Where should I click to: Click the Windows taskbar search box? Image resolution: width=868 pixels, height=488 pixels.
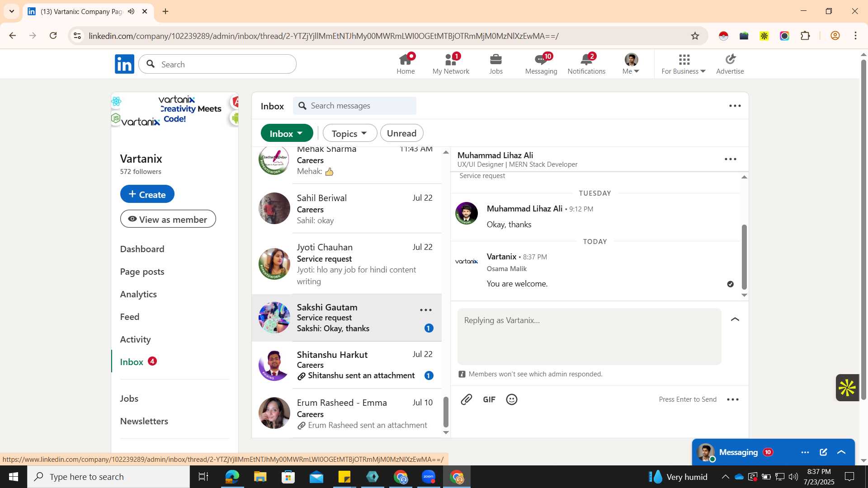tap(108, 477)
